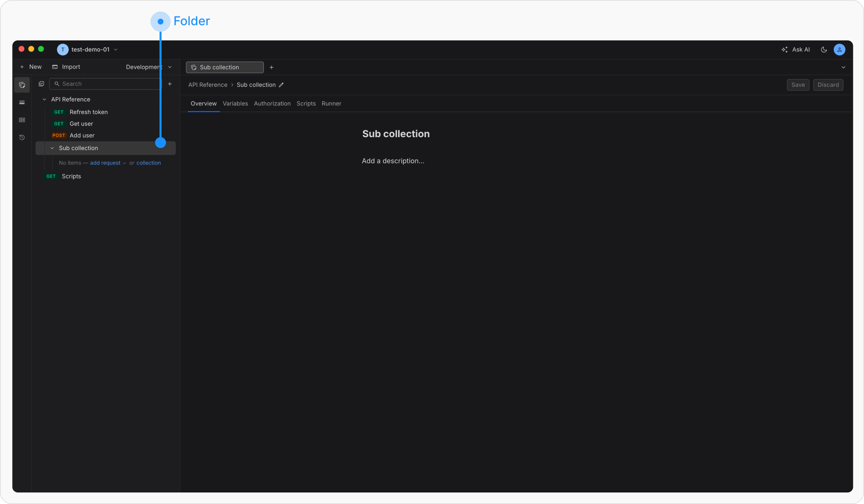The image size is (864, 504).
Task: Click the pencil edit icon by Sub collection
Action: coord(282,85)
